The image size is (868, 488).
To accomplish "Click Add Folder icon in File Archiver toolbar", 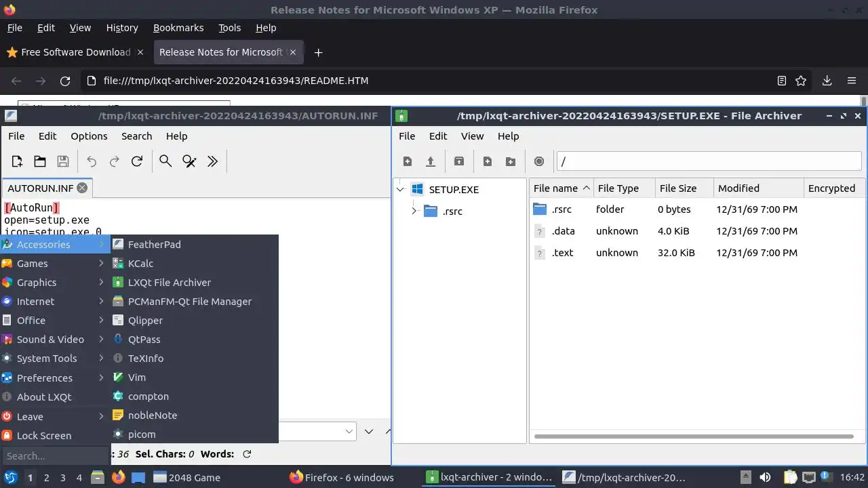I will [x=511, y=161].
